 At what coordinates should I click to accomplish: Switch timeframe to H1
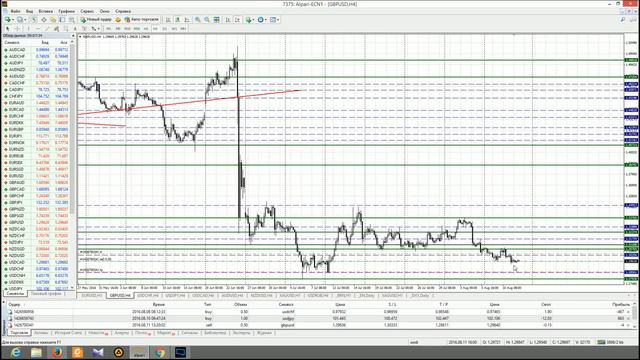pyautogui.click(x=146, y=29)
